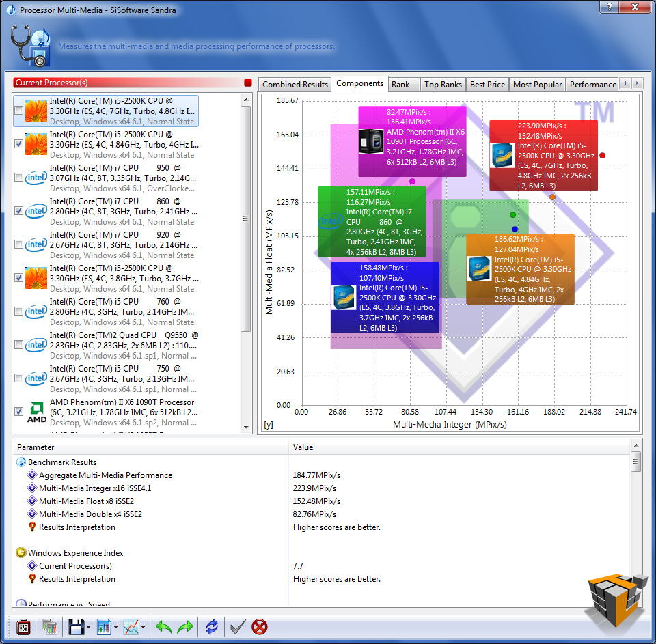Viewport: 656px width, 644px height.
Task: Click the tab strip left scroll arrow
Action: click(625, 83)
